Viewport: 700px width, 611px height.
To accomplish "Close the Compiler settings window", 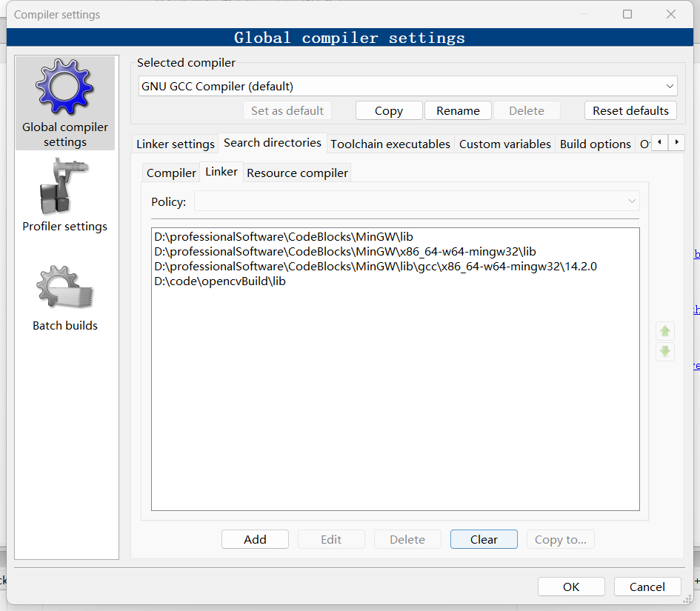I will [671, 14].
